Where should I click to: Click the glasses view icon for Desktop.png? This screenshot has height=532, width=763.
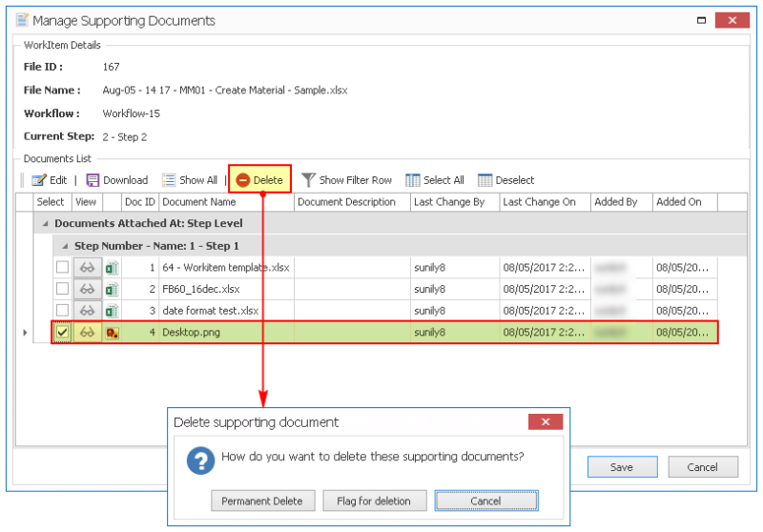pyautogui.click(x=87, y=332)
